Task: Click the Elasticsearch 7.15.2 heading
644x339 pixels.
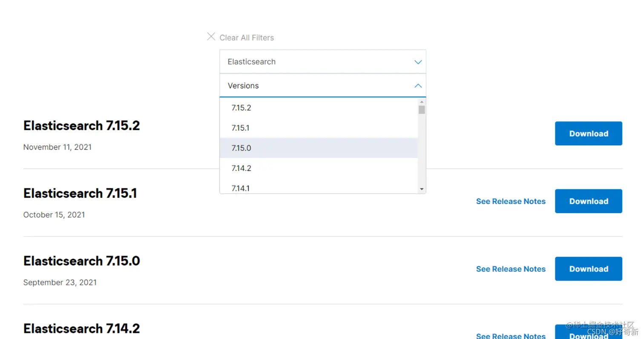Action: (81, 126)
